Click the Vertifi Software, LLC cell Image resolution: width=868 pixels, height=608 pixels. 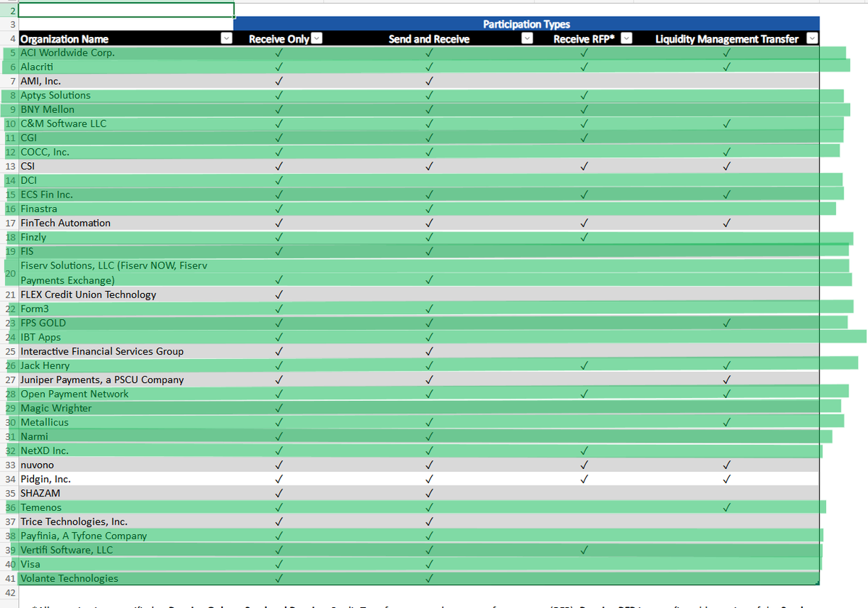click(x=126, y=549)
